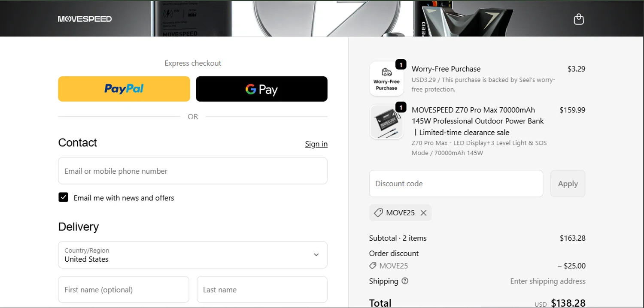This screenshot has height=308, width=644.
Task: Click the Express checkout label
Action: [193, 63]
